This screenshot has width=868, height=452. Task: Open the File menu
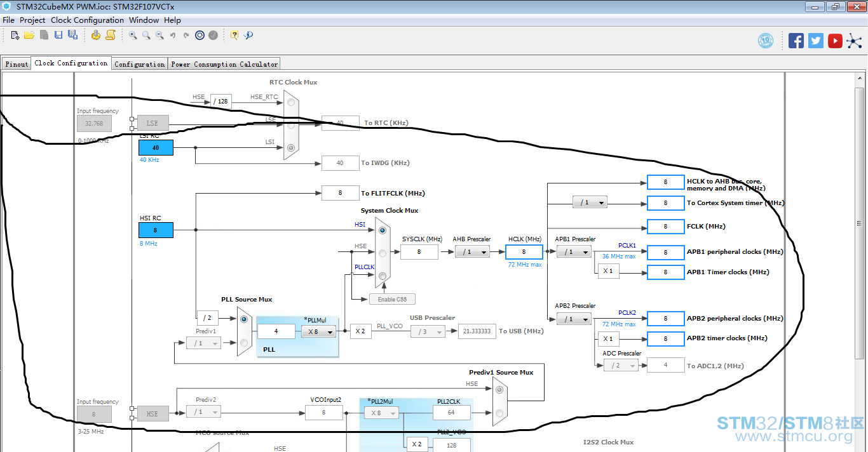tap(9, 20)
